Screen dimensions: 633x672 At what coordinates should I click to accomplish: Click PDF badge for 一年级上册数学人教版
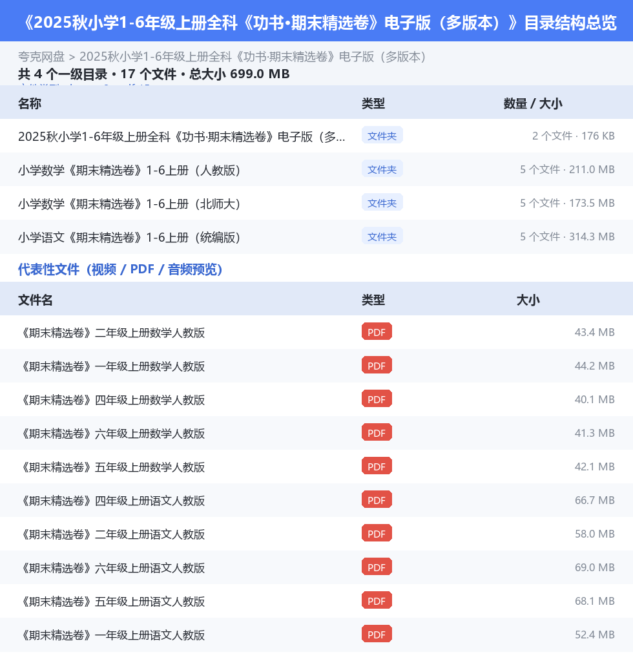[x=377, y=365]
